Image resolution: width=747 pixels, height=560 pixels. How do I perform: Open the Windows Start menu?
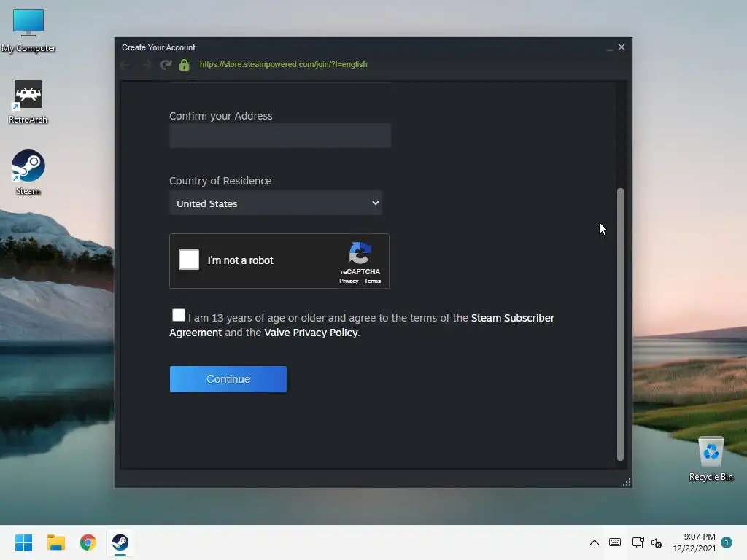[x=23, y=542]
